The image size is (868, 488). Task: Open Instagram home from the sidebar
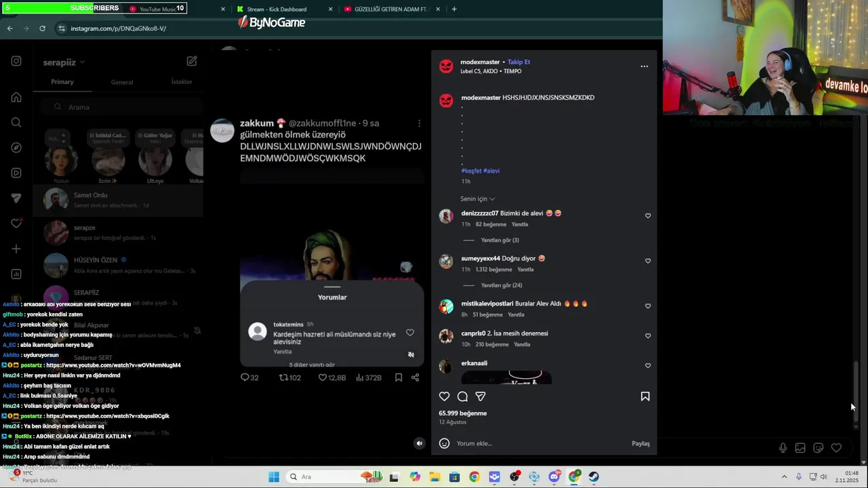(x=16, y=97)
